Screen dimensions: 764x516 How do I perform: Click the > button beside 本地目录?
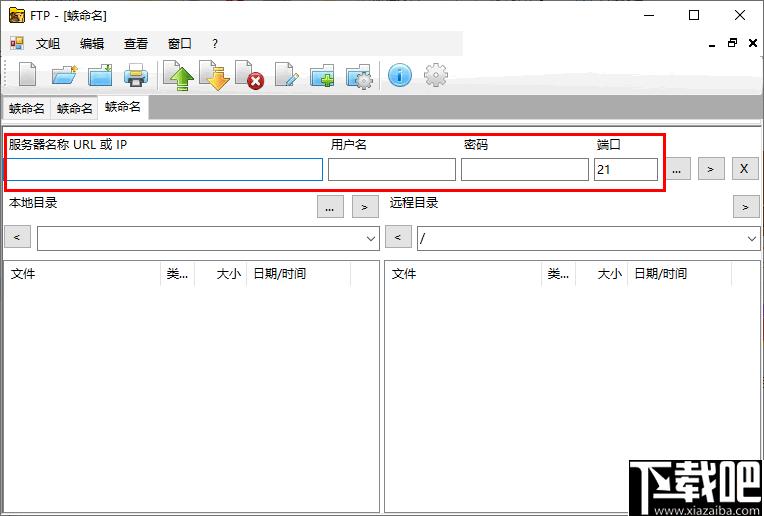point(365,207)
